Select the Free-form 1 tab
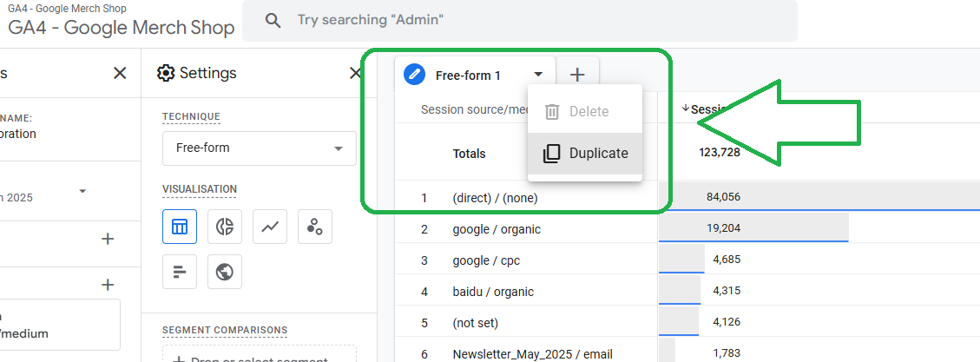 click(475, 75)
